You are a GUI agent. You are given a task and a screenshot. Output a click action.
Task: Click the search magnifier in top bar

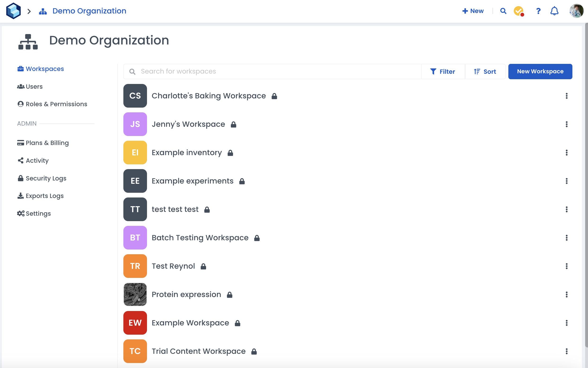[x=503, y=11]
